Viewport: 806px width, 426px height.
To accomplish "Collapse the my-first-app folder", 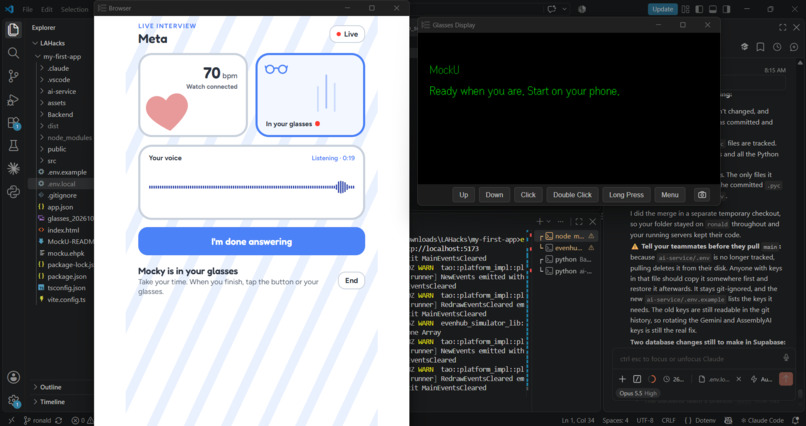I will (61, 57).
